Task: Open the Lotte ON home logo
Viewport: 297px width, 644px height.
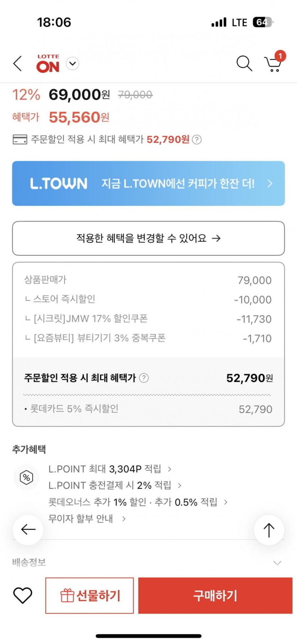Action: coord(48,64)
